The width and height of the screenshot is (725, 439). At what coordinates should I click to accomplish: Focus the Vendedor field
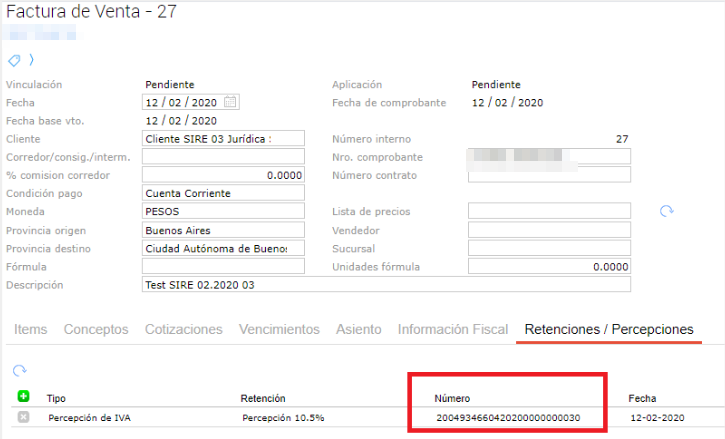[x=549, y=230]
